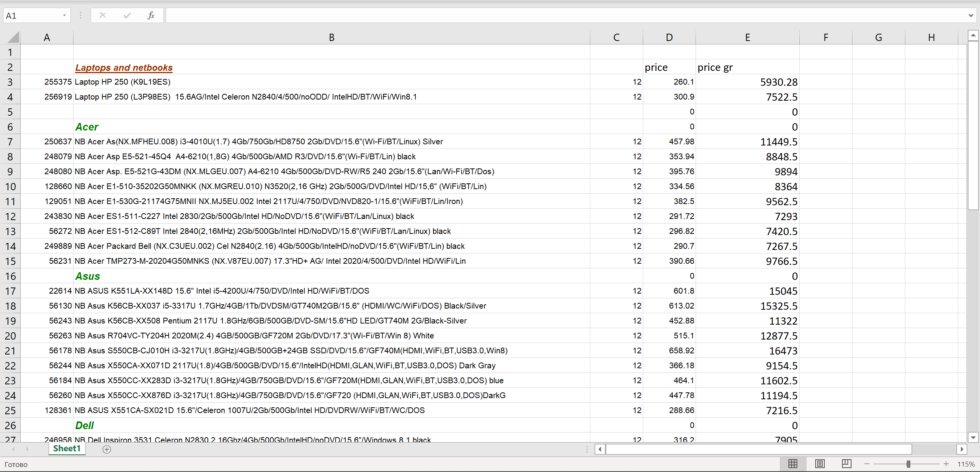Switch to Page Layout view
The height and width of the screenshot is (472, 980).
click(819, 464)
